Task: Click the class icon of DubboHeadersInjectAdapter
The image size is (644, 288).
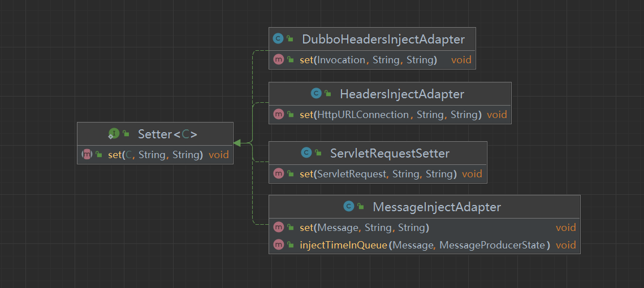Action: [x=278, y=39]
